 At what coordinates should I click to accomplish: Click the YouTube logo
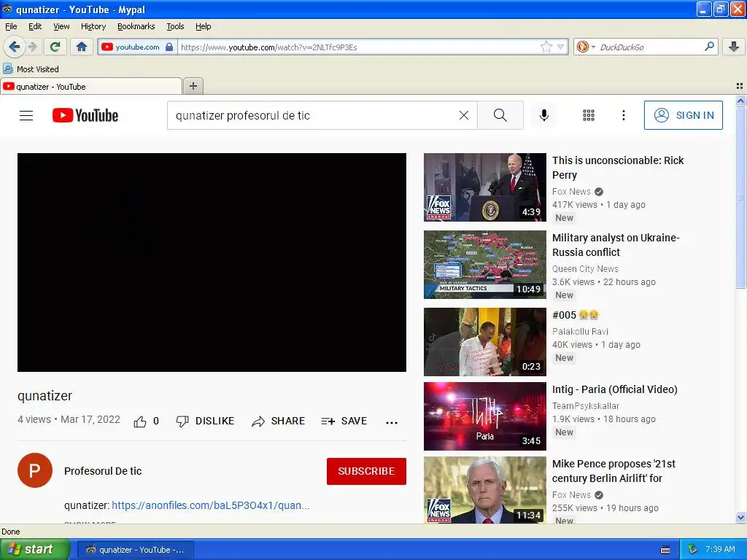click(85, 115)
